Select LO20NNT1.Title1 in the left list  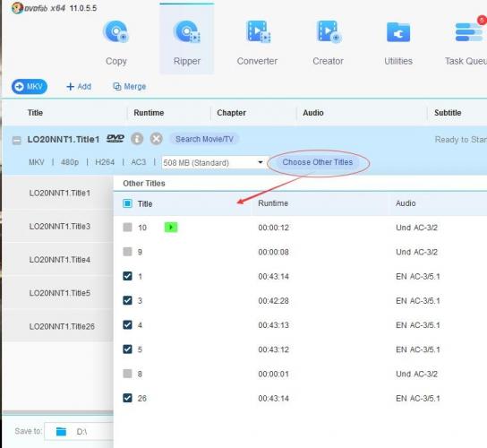pos(58,193)
